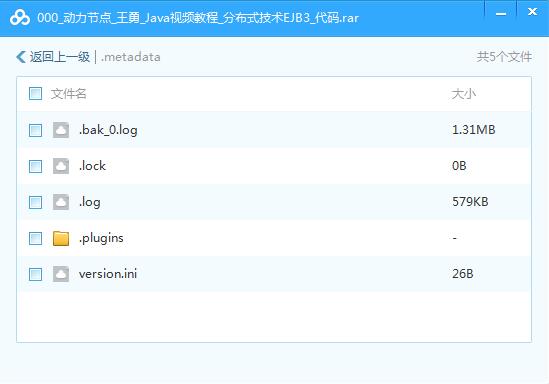Image resolution: width=549 pixels, height=384 pixels.
Task: Enable the version.ini checkbox
Action: [35, 274]
